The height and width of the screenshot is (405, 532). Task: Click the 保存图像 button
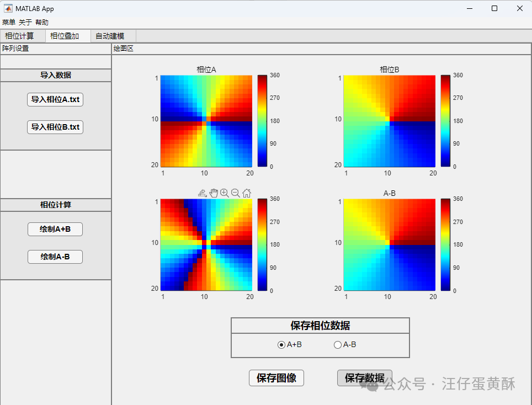[x=276, y=378]
